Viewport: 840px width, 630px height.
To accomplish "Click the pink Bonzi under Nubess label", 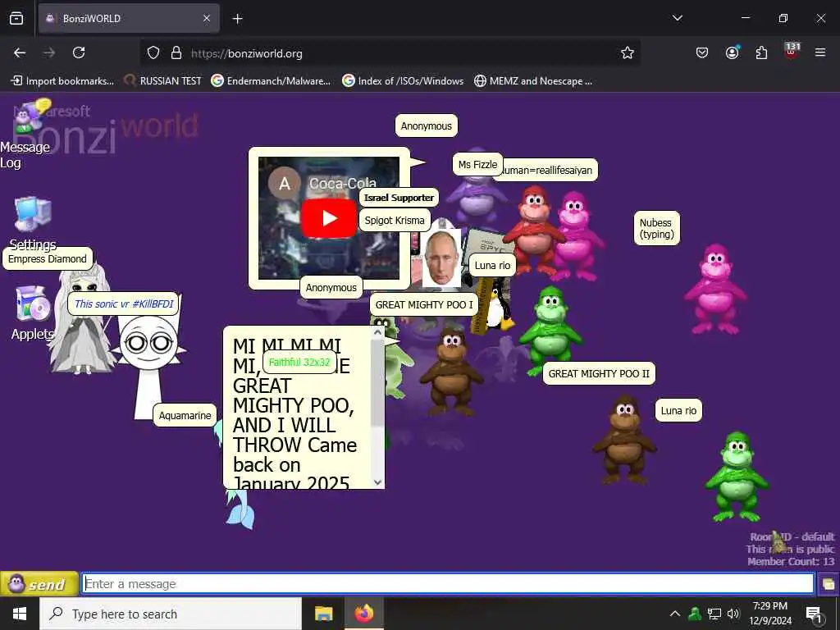I will [714, 288].
